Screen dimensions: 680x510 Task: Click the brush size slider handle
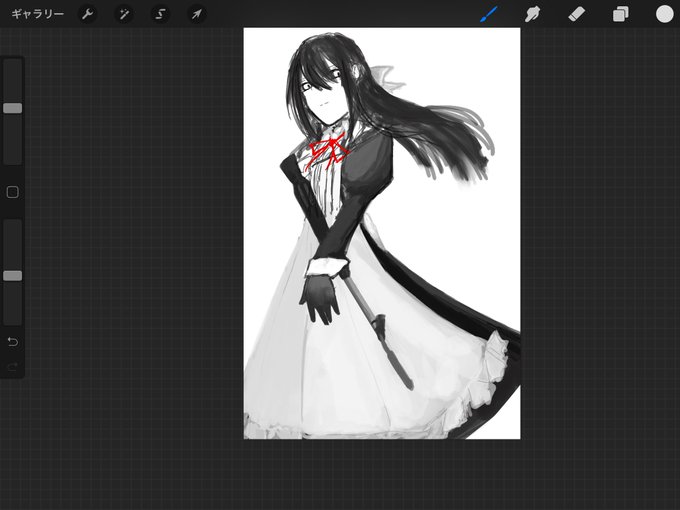13,108
